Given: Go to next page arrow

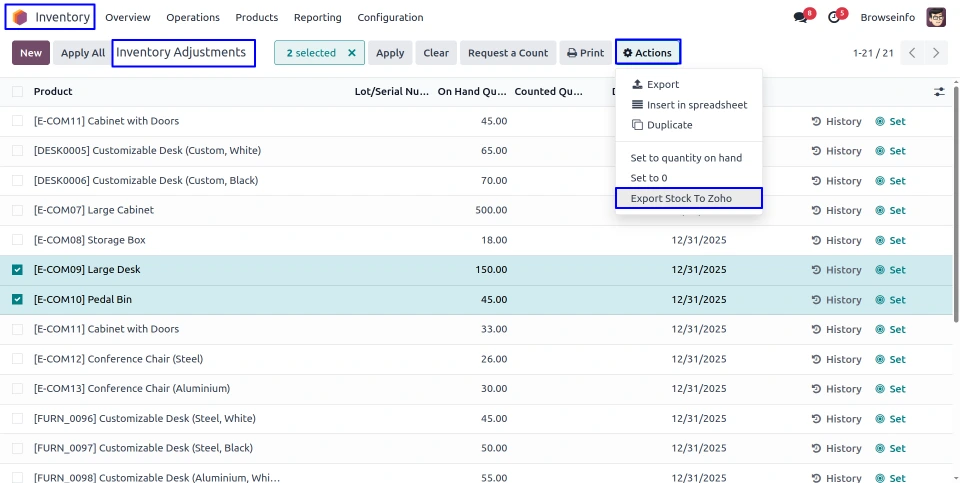Looking at the screenshot, I should coord(936,53).
